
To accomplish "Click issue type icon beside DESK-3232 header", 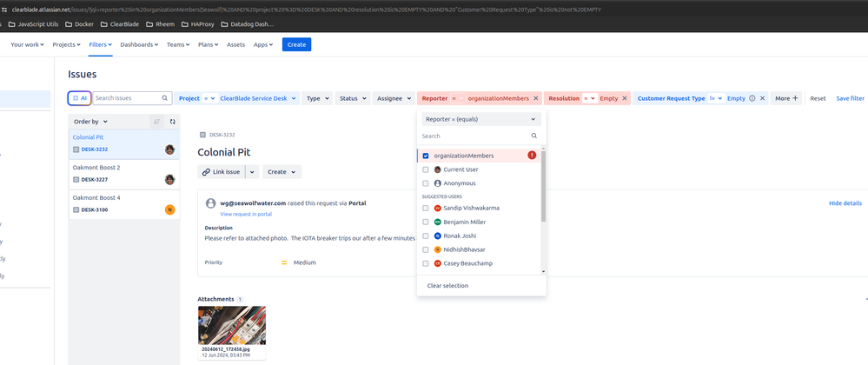I will [x=202, y=135].
